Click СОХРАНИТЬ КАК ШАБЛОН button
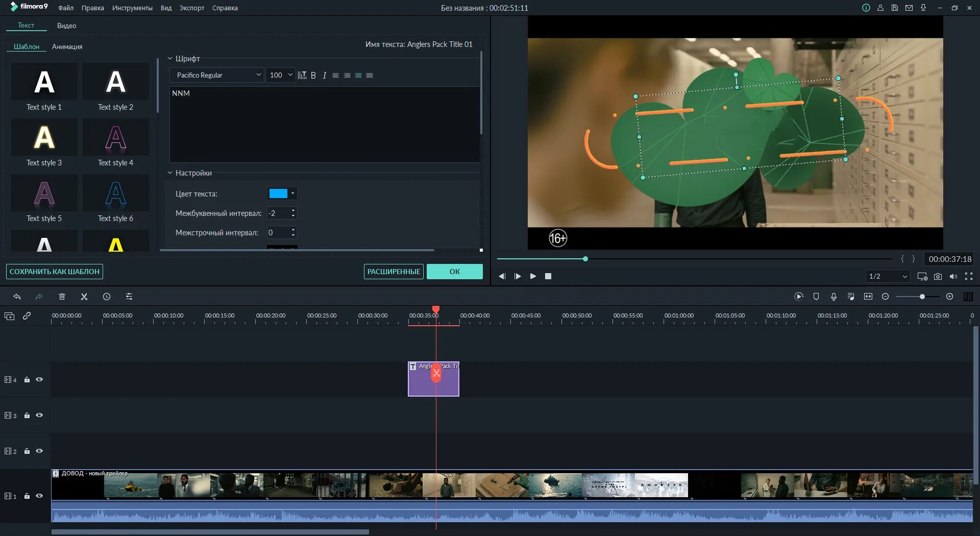 (x=55, y=272)
